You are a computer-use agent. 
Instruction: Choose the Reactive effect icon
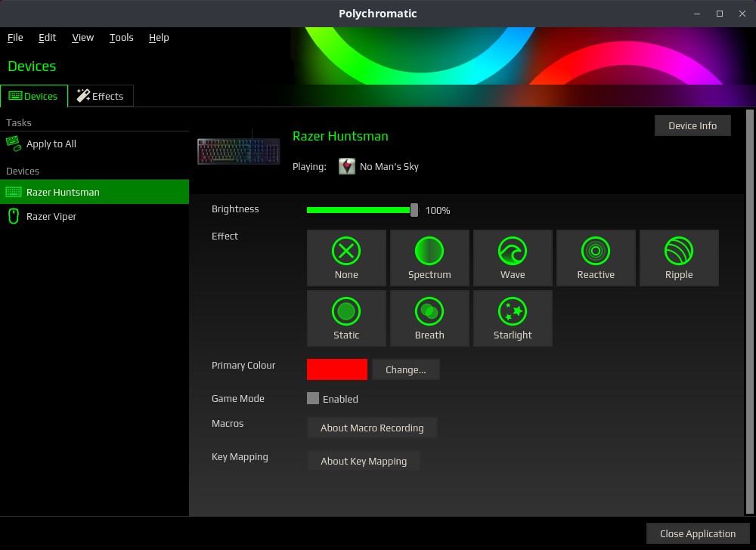point(596,258)
